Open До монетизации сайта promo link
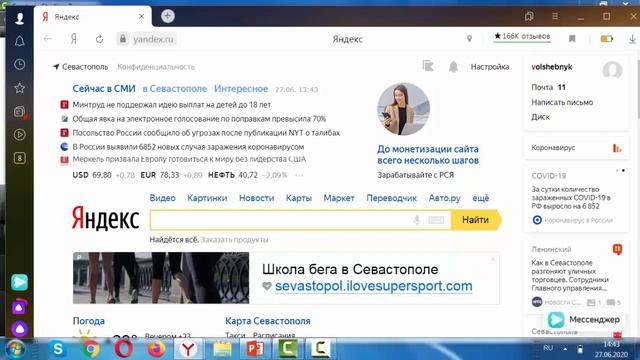 pos(428,155)
